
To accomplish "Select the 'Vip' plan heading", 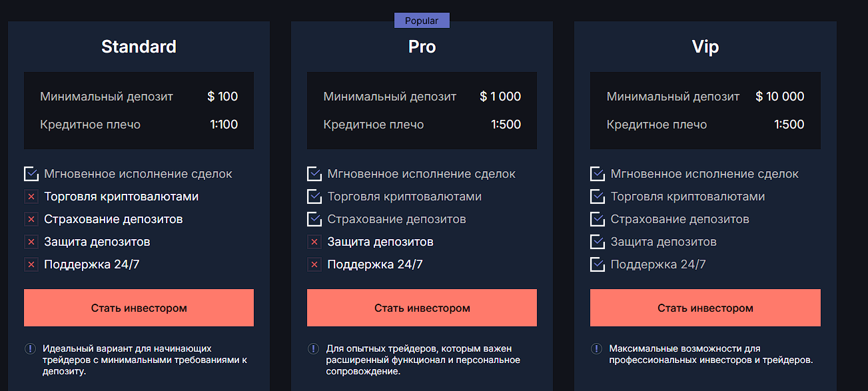I will (x=705, y=47).
